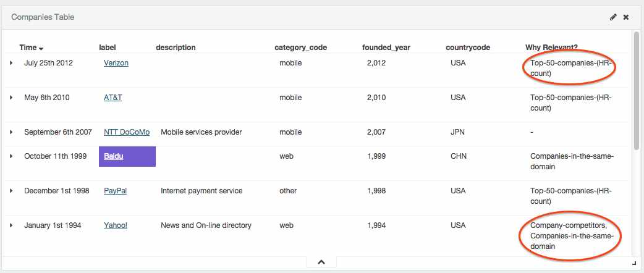
Task: Follow the NTT DoCoMo link
Action: (127, 132)
